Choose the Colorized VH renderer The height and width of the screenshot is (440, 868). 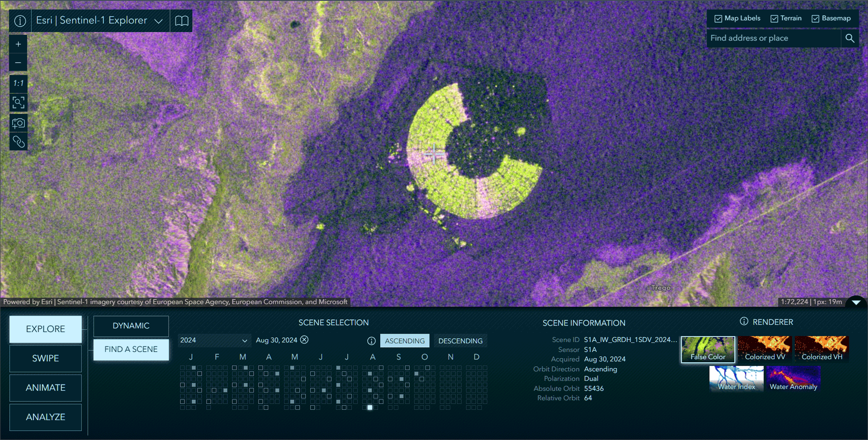point(821,349)
